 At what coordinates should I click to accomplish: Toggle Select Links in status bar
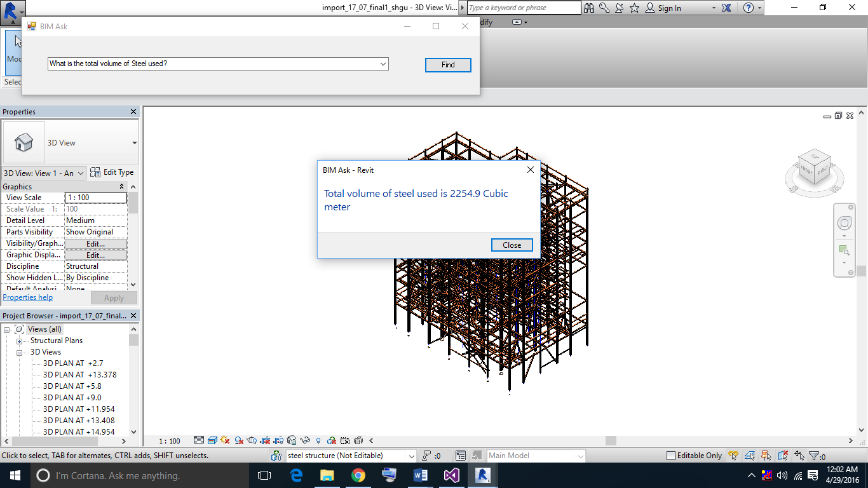click(733, 456)
